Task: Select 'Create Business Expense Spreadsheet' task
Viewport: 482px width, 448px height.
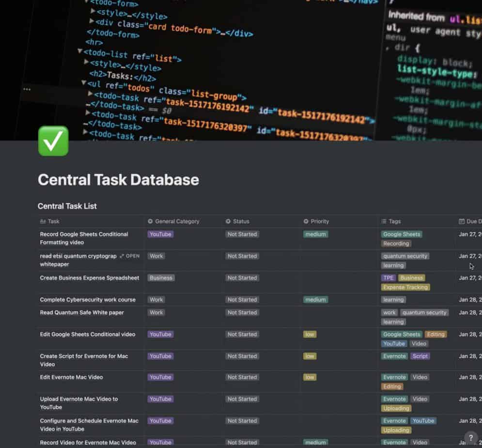Action: pyautogui.click(x=90, y=278)
